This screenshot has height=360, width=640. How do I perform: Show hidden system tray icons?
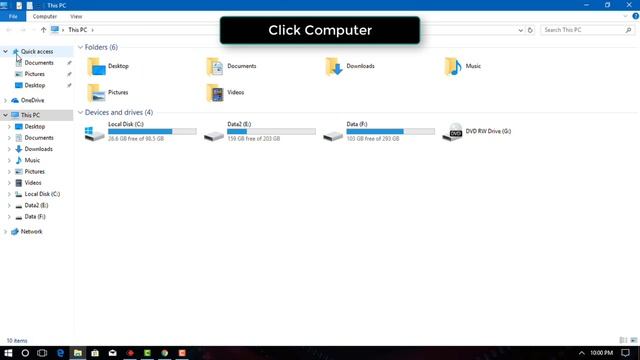click(x=582, y=353)
